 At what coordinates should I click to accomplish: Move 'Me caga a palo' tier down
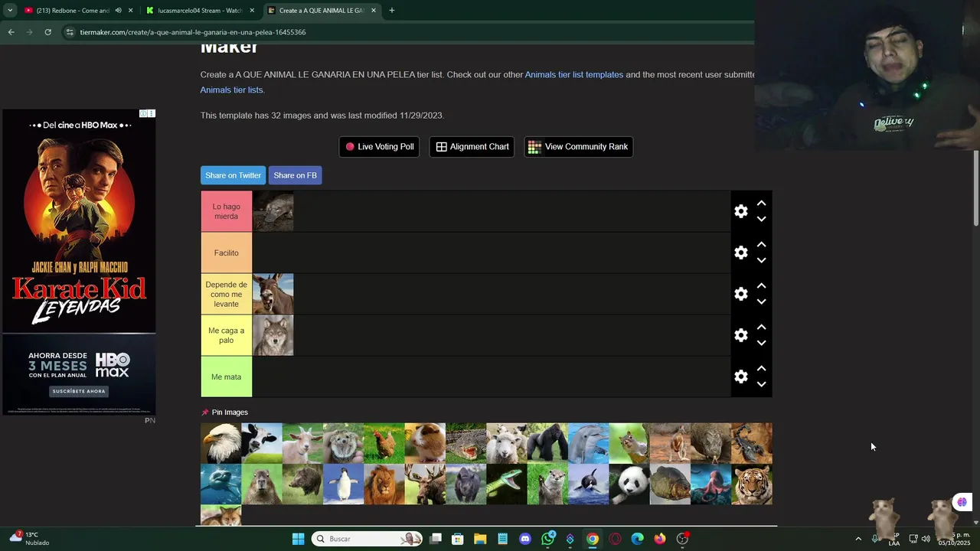761,343
